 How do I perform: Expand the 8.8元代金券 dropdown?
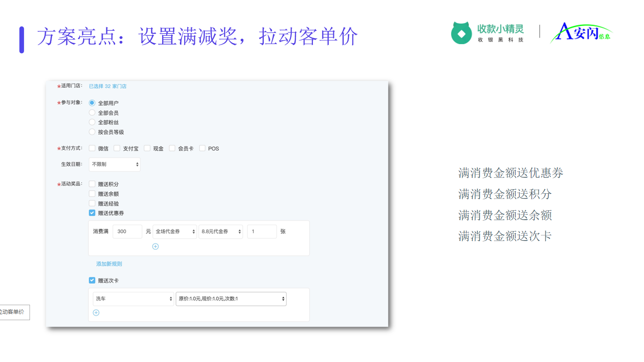221,231
